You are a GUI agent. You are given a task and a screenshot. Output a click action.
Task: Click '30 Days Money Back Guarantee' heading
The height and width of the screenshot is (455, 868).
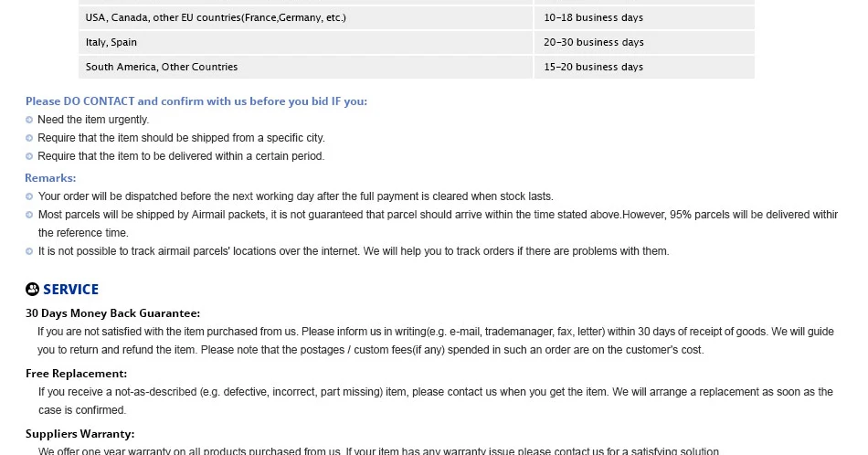coord(113,313)
